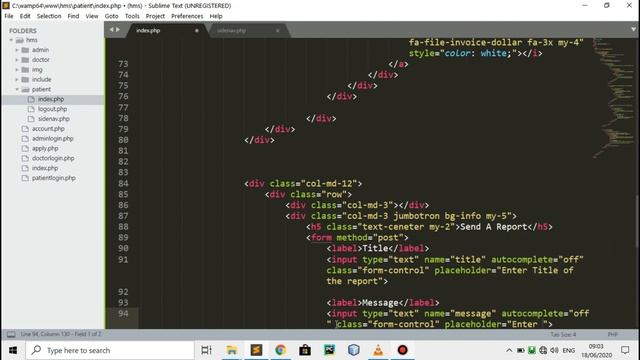Open the Find menu
The image size is (640, 360).
tap(73, 16)
